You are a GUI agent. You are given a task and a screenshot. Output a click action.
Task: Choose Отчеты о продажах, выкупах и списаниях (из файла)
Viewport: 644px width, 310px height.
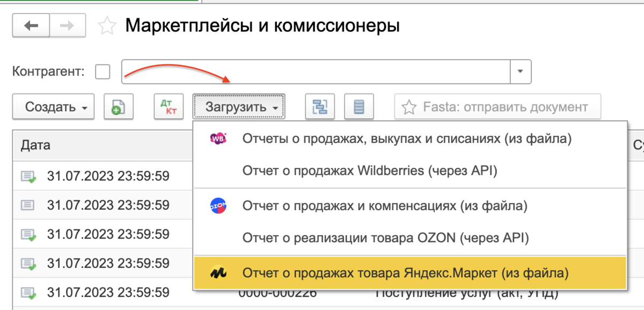pos(410,139)
